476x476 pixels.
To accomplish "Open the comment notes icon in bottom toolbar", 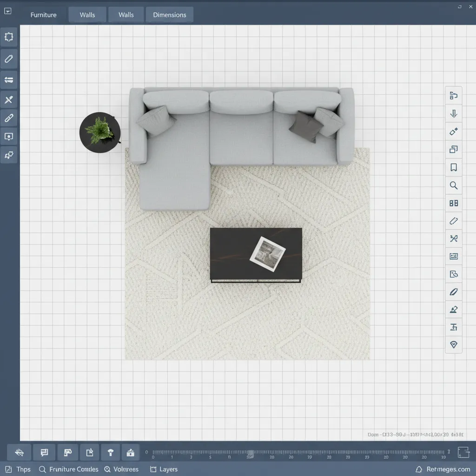I will (x=44, y=453).
